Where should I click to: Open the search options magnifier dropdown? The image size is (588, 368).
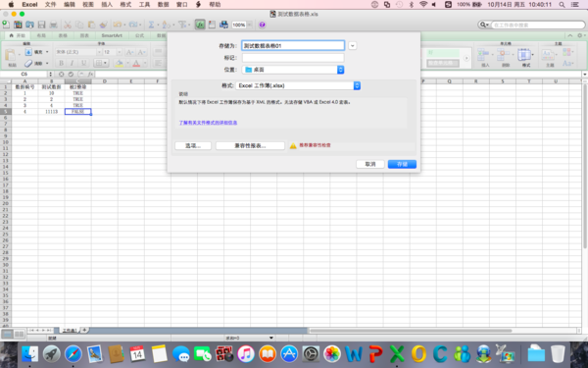coord(484,25)
